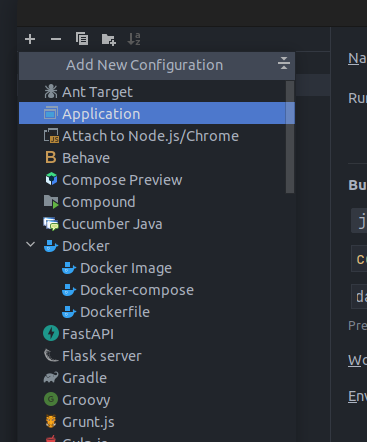Click the Dockerfile whale icon
The image size is (367, 442).
(69, 312)
